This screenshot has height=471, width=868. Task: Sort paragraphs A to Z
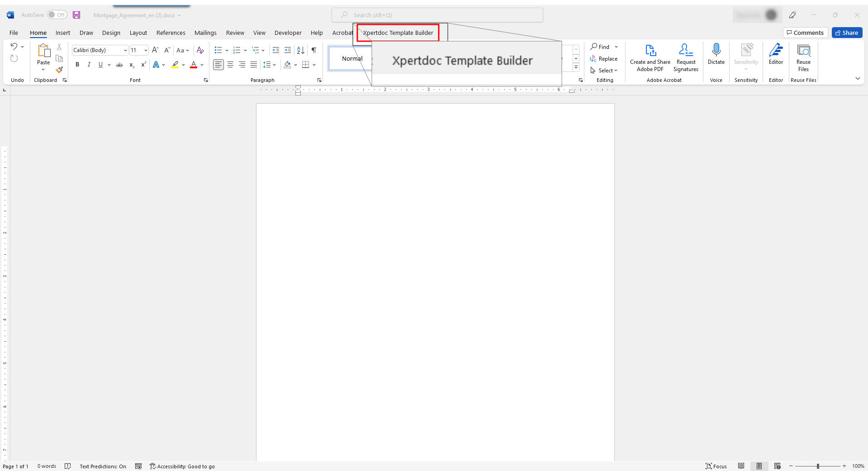point(301,50)
